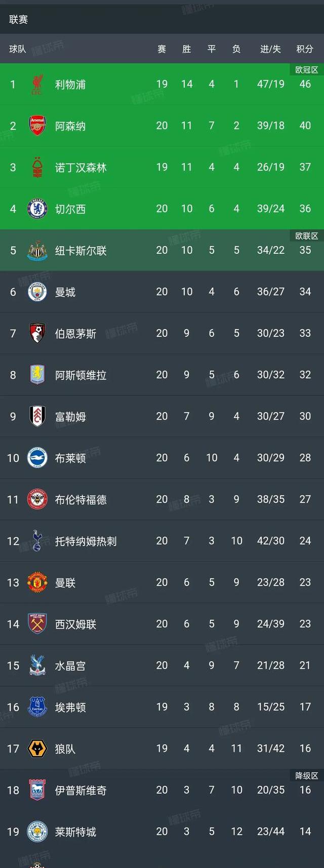The height and width of the screenshot is (868, 324).
Task: Tap the 联赛 section header
Action: [x=19, y=20]
